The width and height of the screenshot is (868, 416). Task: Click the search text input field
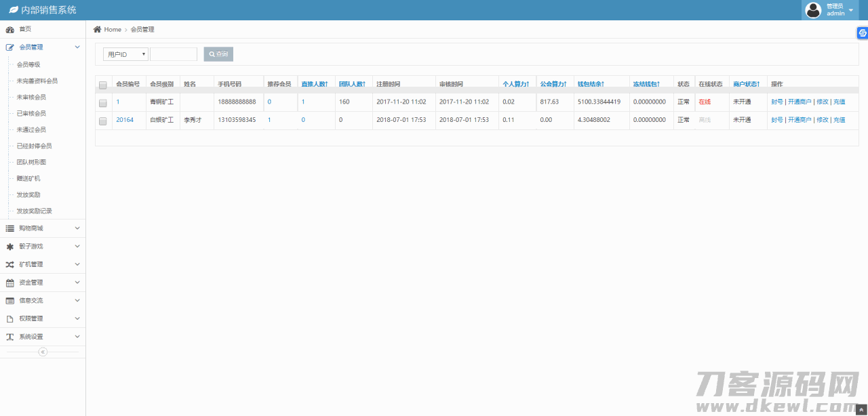[x=174, y=54]
